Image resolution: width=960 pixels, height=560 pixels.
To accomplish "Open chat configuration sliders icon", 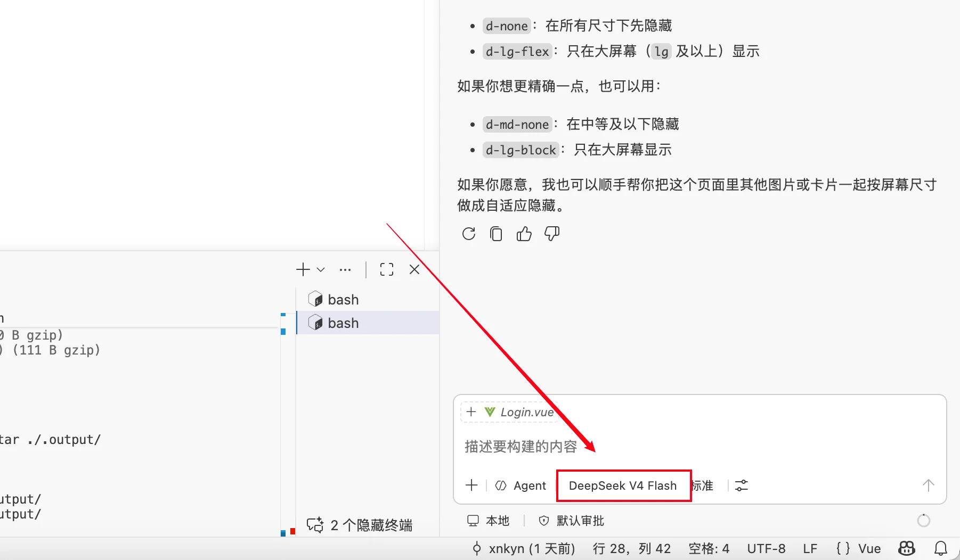I will (742, 485).
